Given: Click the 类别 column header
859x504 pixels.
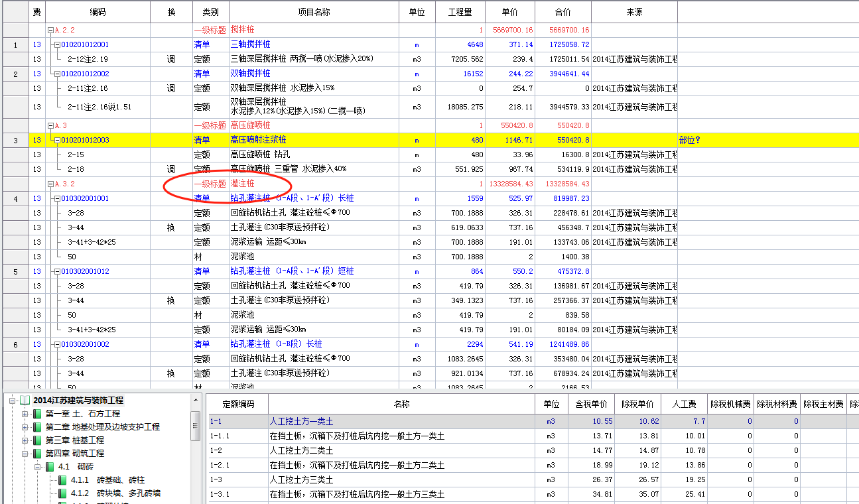Looking at the screenshot, I should 210,13.
